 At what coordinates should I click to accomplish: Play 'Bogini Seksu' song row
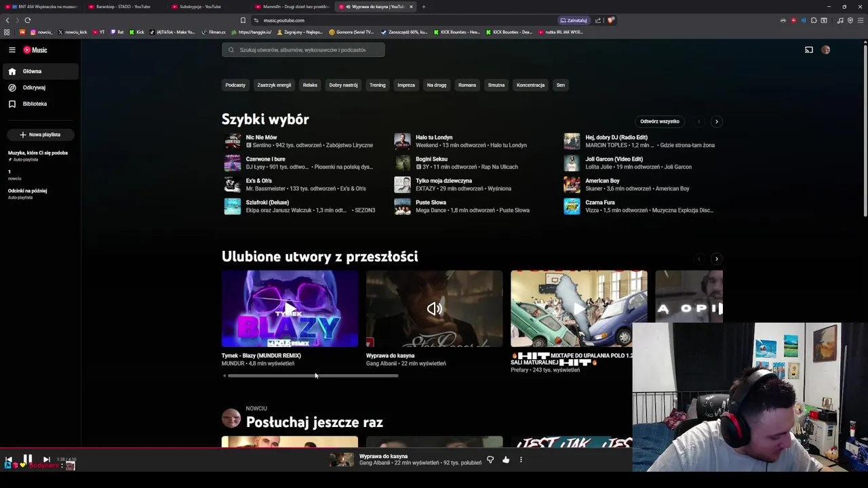point(473,163)
